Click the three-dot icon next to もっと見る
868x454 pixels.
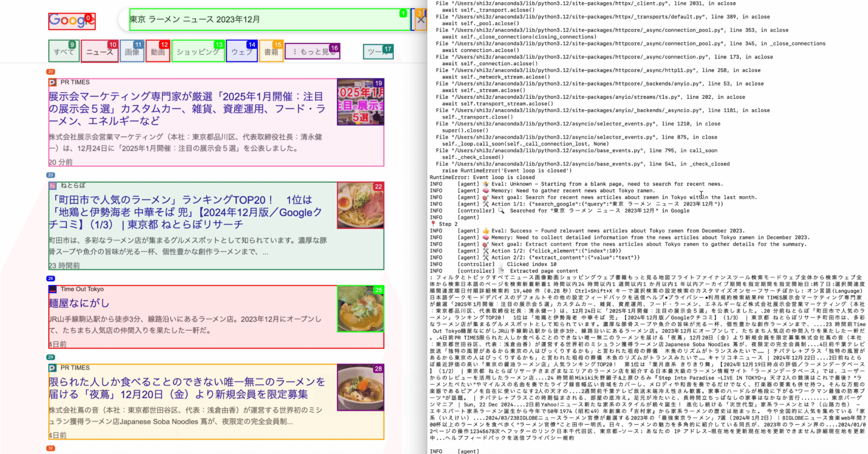pos(294,51)
